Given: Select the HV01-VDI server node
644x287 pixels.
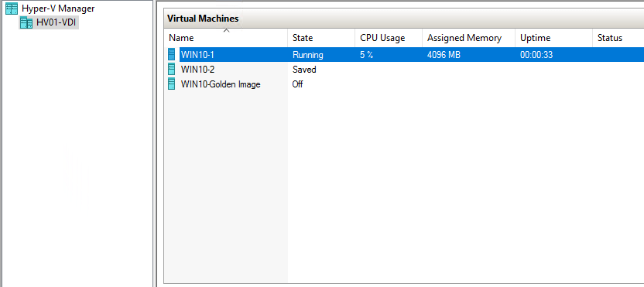Looking at the screenshot, I should coord(56,22).
